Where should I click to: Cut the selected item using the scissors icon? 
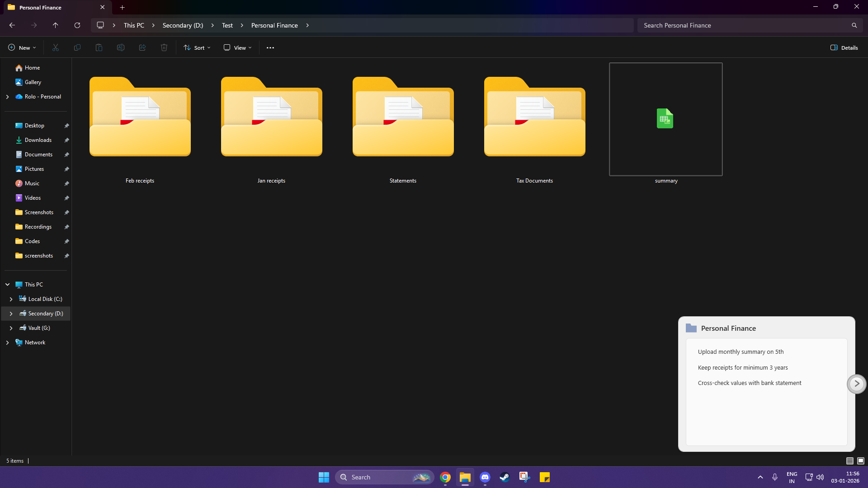pyautogui.click(x=55, y=47)
